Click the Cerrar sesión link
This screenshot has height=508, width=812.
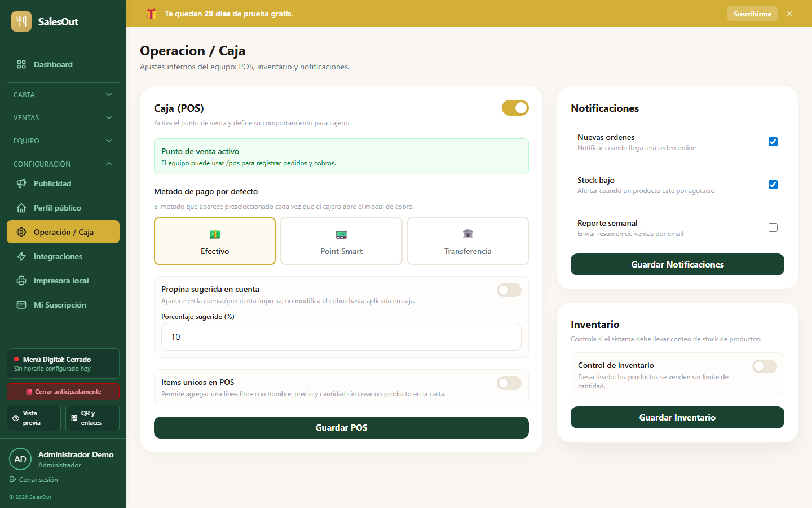(34, 479)
